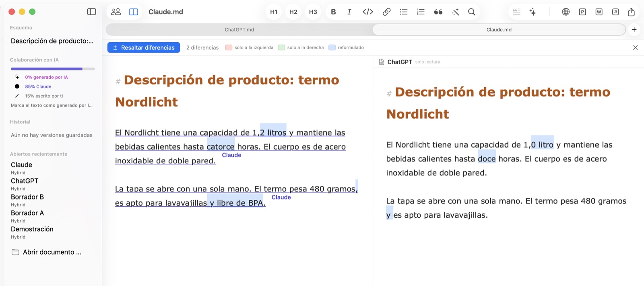
Task: Open the share menu icon
Action: (631, 12)
